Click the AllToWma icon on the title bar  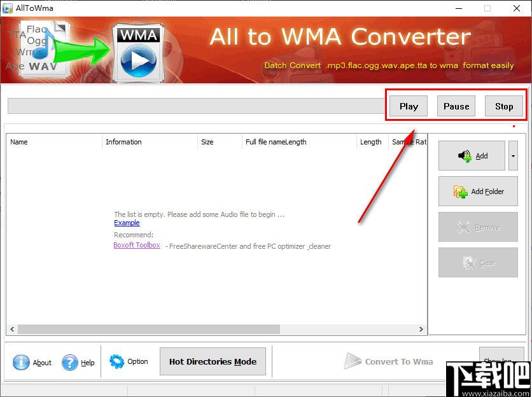click(x=8, y=8)
